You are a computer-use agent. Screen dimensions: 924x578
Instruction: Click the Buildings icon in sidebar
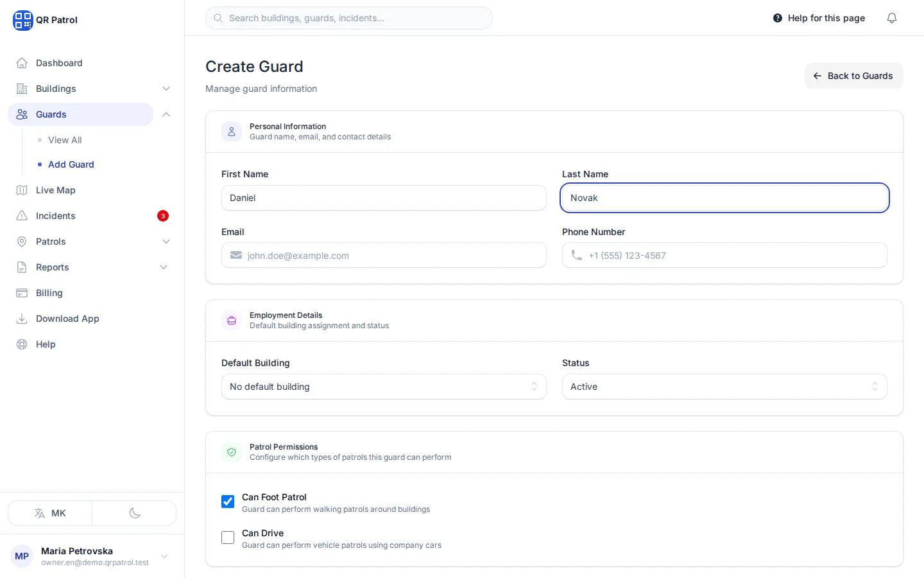pyautogui.click(x=22, y=89)
